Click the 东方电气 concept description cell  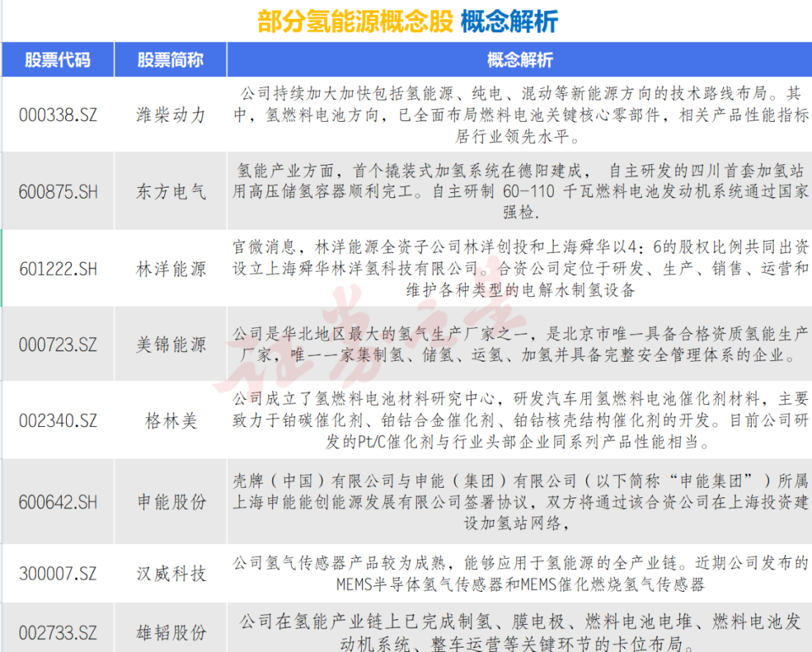click(x=519, y=191)
